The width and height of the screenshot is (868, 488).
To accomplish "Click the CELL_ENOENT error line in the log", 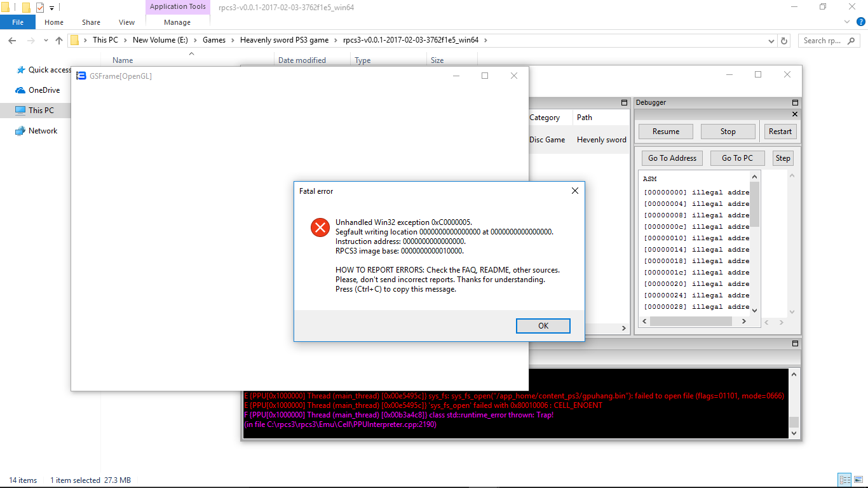I will coord(423,405).
